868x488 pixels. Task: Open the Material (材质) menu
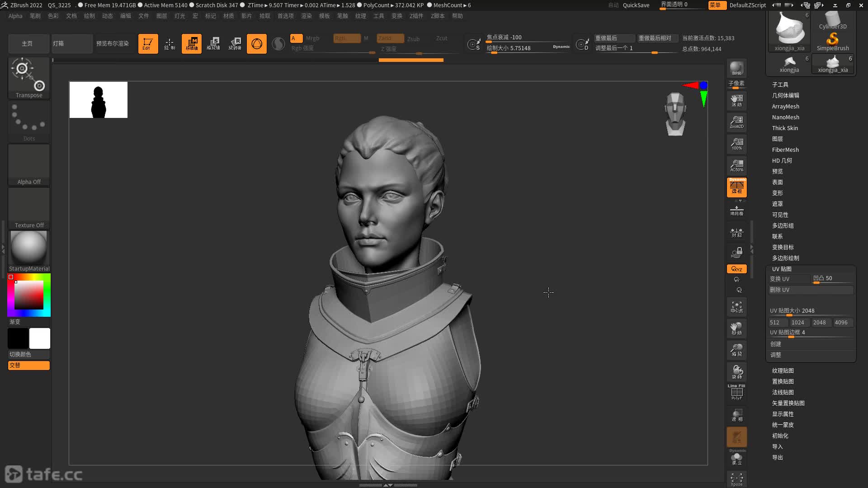pos(229,16)
